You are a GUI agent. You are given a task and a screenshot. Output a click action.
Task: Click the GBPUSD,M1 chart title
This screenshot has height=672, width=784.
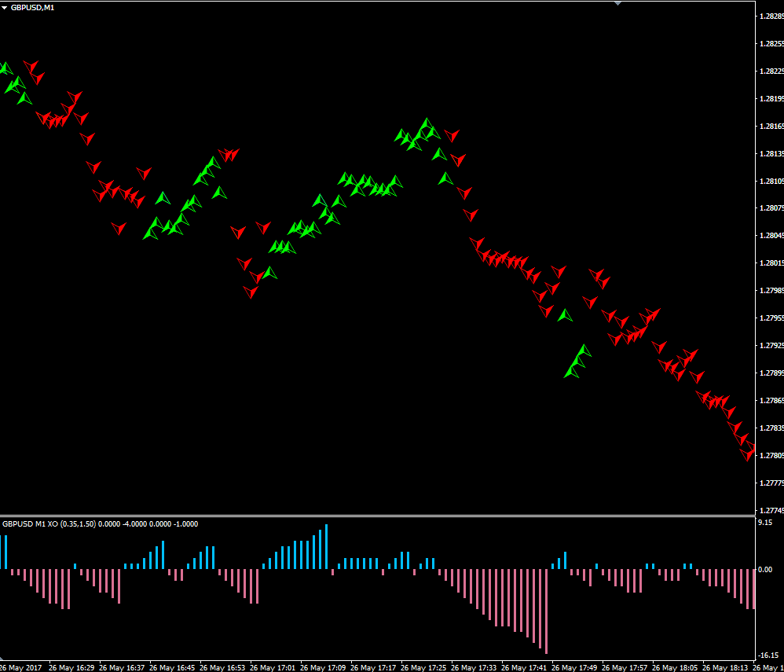click(x=32, y=8)
